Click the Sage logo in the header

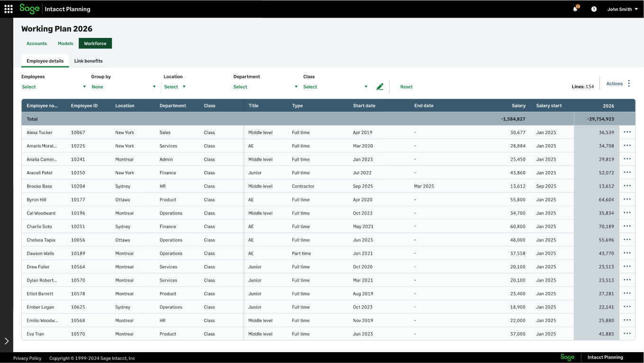29,9
